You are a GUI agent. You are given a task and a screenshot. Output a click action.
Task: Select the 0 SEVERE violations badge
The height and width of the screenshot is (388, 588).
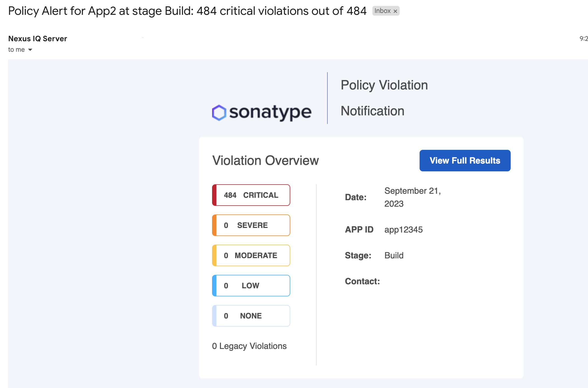[251, 225]
